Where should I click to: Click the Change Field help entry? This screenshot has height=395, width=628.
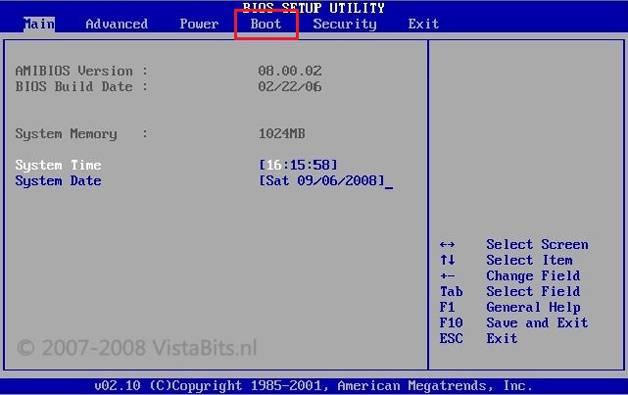click(x=533, y=276)
